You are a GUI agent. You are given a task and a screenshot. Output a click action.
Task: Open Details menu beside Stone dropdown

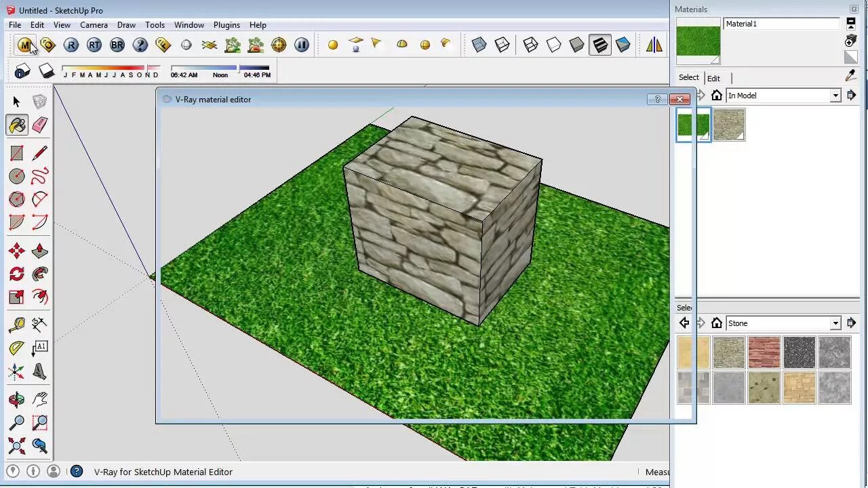pyautogui.click(x=852, y=323)
